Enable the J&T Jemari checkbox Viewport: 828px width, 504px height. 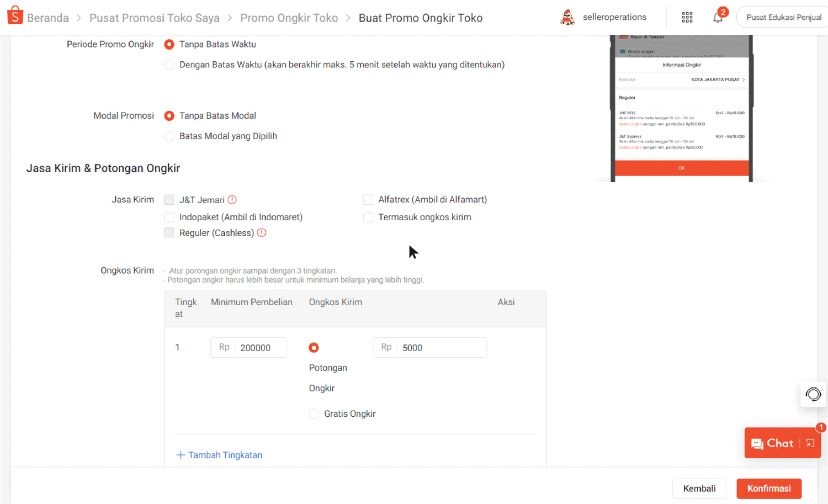(169, 200)
